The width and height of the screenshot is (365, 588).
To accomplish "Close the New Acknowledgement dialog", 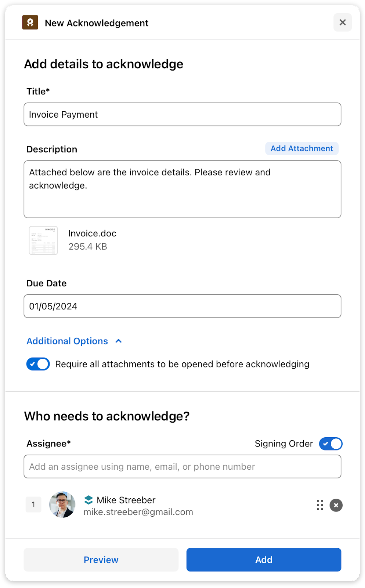I will coord(343,22).
